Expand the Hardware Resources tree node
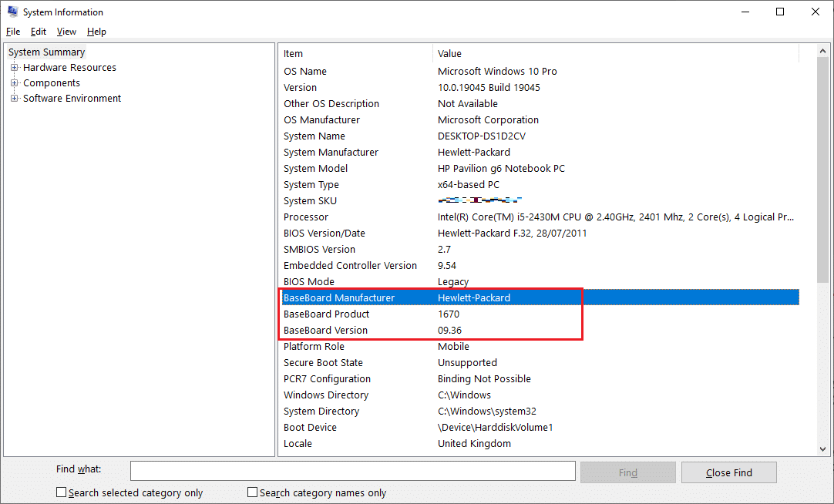The width and height of the screenshot is (834, 504). click(x=15, y=68)
